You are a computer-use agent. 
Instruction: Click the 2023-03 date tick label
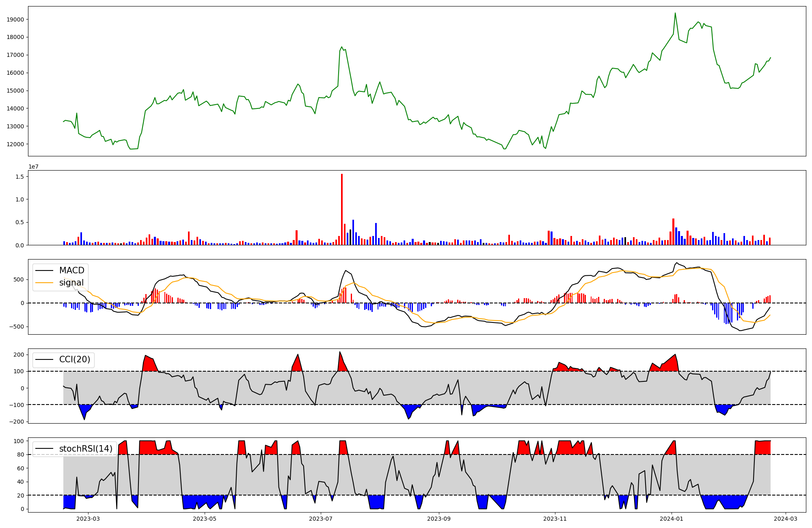(88, 519)
